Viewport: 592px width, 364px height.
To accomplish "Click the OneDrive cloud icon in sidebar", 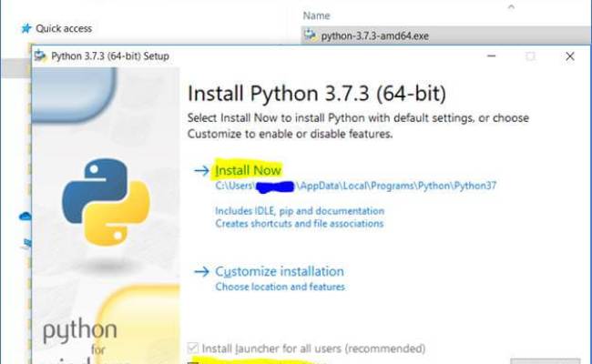I will [x=25, y=217].
